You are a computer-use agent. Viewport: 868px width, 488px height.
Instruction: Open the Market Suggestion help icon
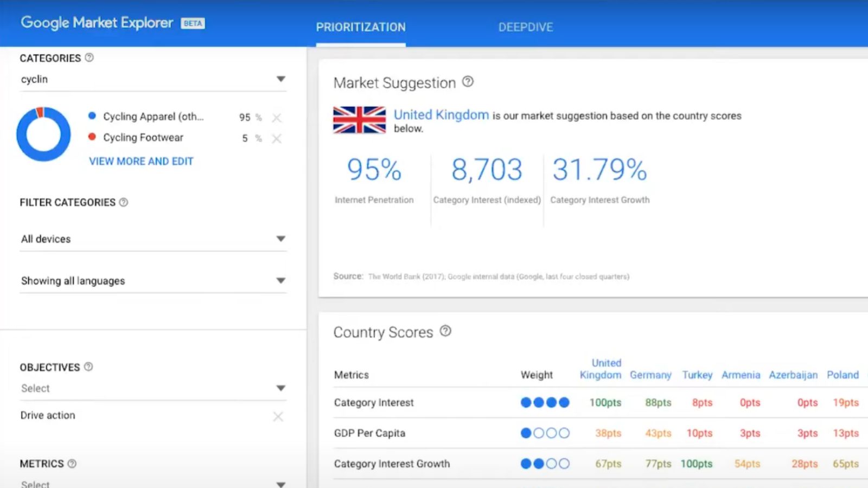[x=468, y=82]
